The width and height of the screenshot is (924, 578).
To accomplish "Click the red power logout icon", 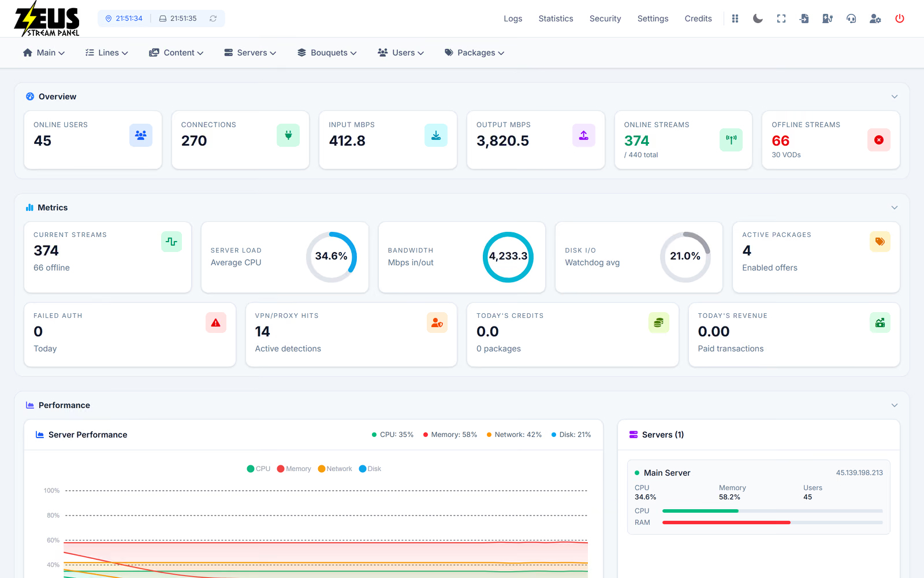I will (x=900, y=18).
